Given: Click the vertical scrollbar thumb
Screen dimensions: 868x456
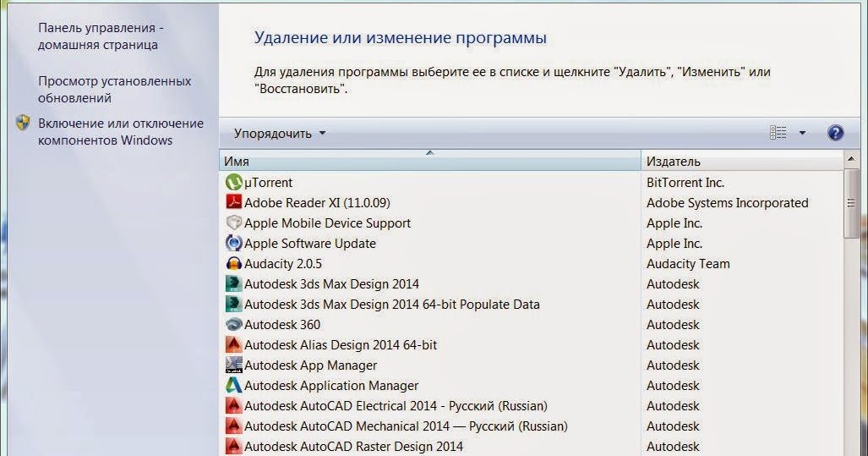Looking at the screenshot, I should tap(851, 203).
